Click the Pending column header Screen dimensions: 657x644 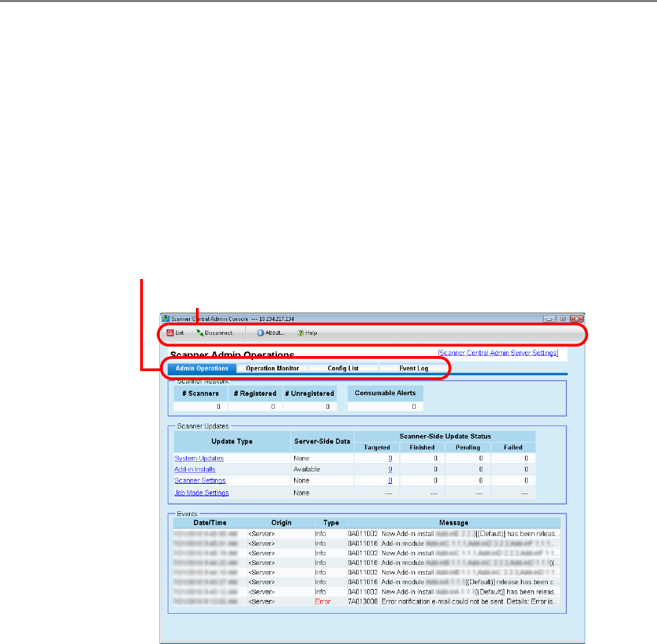[467, 447]
